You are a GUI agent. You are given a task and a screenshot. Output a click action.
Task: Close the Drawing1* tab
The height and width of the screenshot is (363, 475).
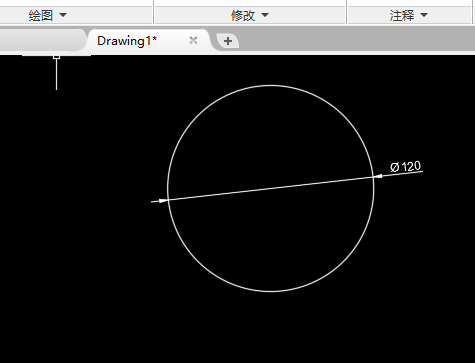coord(193,40)
